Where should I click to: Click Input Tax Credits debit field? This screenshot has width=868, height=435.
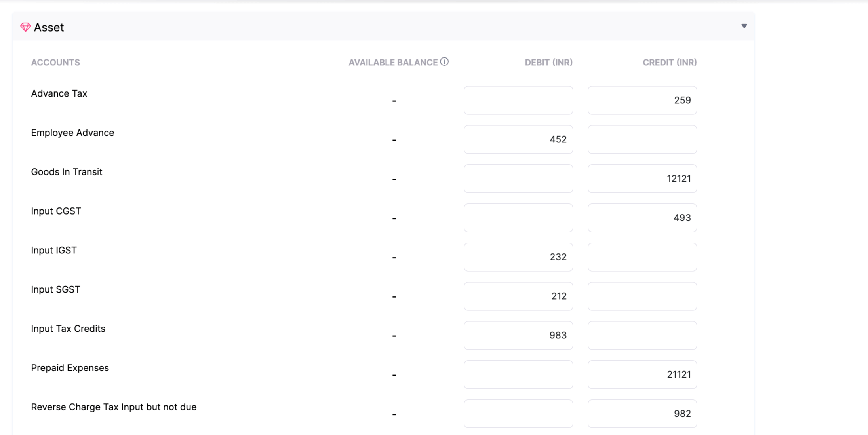coord(518,335)
